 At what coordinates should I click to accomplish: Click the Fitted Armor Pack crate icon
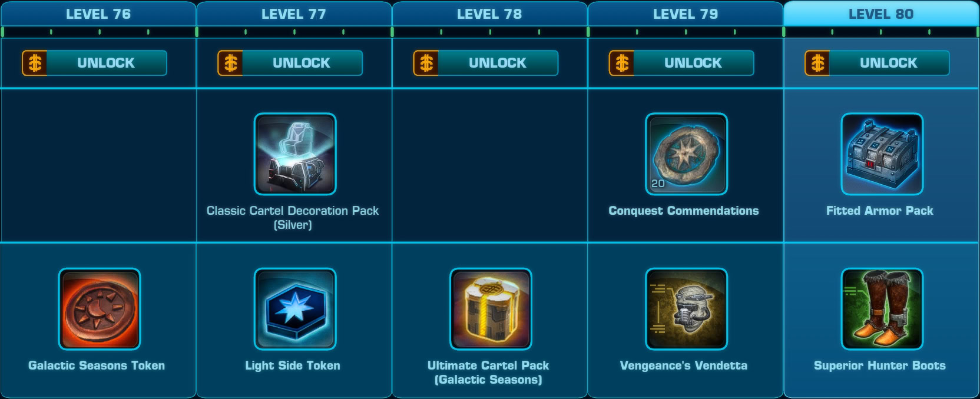(882, 154)
